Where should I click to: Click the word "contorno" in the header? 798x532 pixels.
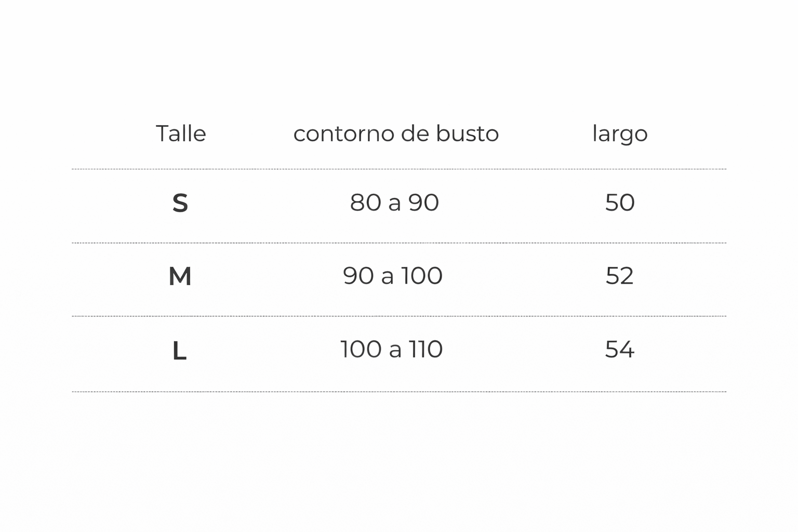tap(338, 134)
